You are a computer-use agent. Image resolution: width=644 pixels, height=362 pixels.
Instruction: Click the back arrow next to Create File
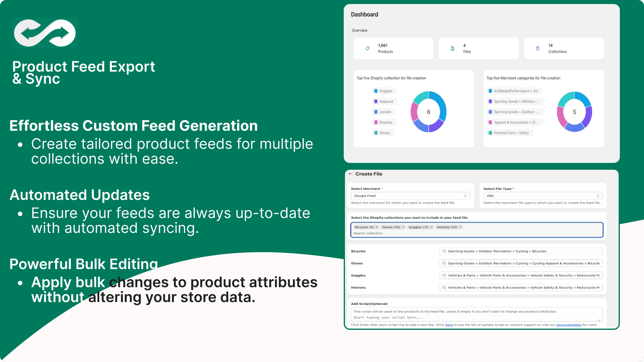pos(350,174)
